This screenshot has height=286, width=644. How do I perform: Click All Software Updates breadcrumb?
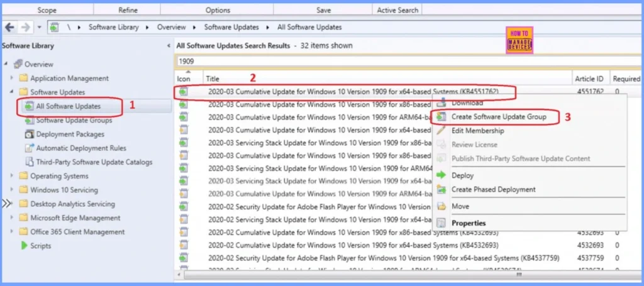(x=309, y=28)
